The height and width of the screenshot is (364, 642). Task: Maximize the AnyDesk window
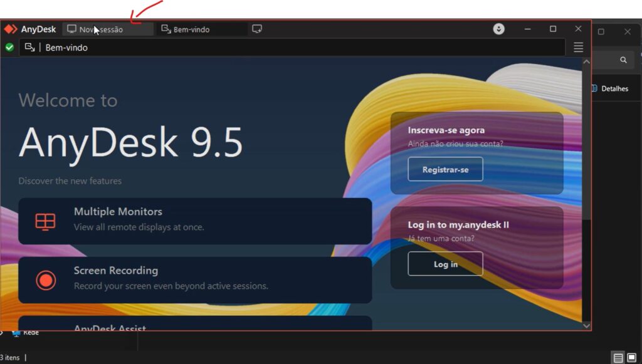coord(553,29)
